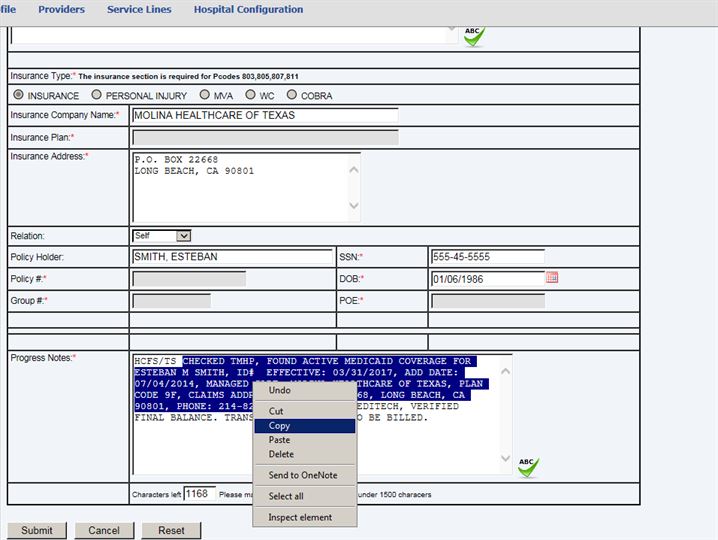Click the top spell check ABC icon
718x540 pixels.
[474, 36]
